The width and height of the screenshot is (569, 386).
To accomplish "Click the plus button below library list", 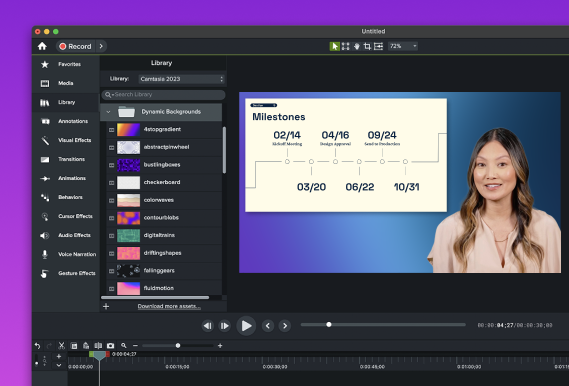I will point(106,307).
